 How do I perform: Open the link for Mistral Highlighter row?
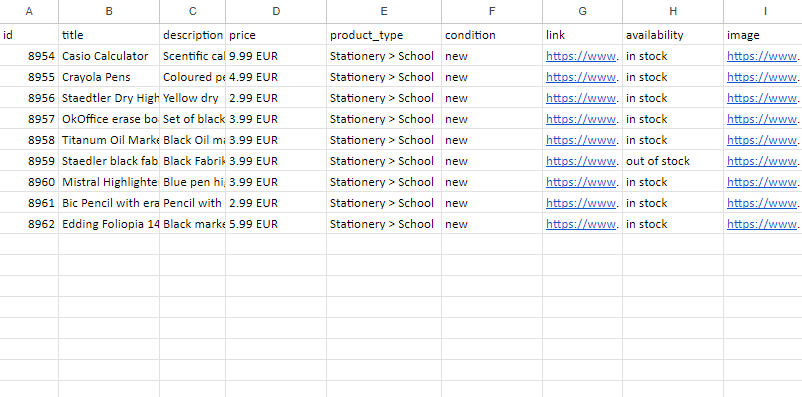click(582, 182)
